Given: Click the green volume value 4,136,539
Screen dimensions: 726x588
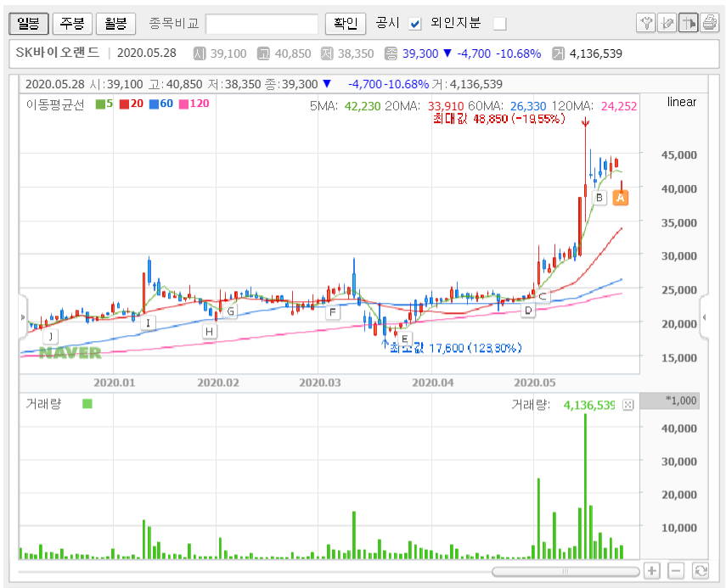Looking at the screenshot, I should point(589,406).
